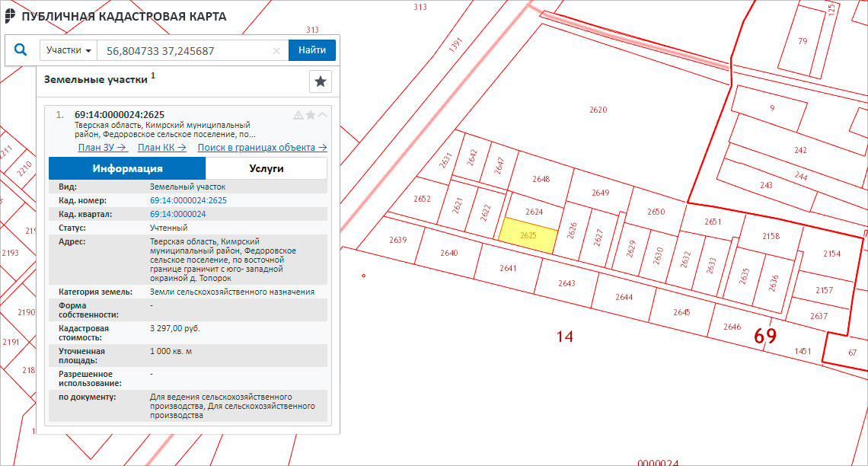Click the magnifier search icon

[x=21, y=50]
